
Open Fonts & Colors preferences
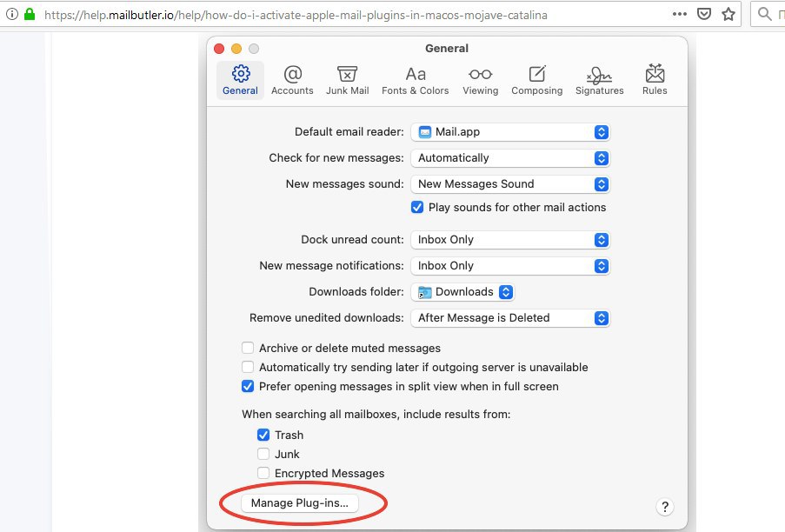pos(415,80)
